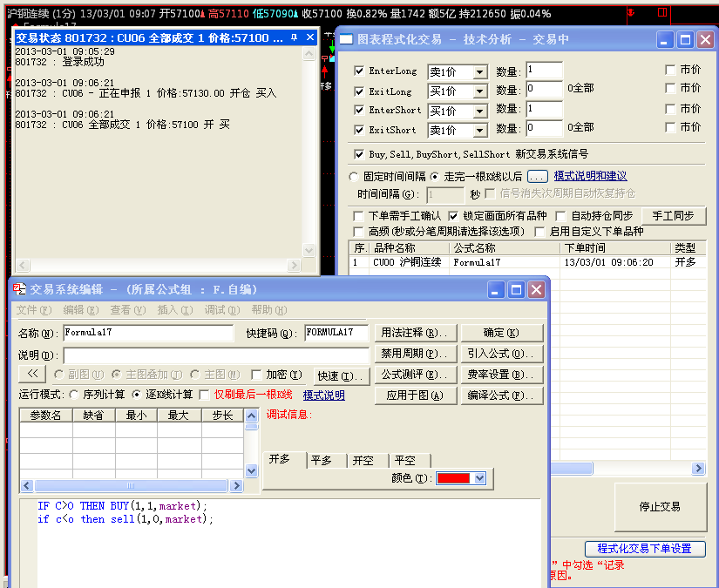Open the 模式说明和建议 link
This screenshot has height=588, width=719.
coord(590,176)
